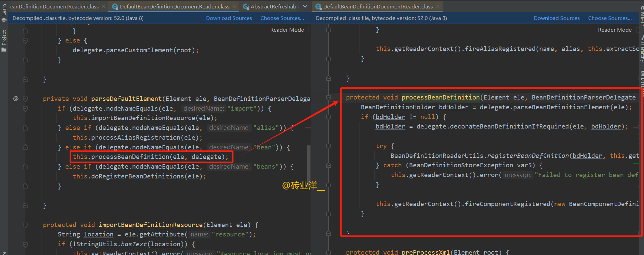This screenshot has width=644, height=255.
Task: Click the class icon on the right split tab
Action: coord(318,6)
